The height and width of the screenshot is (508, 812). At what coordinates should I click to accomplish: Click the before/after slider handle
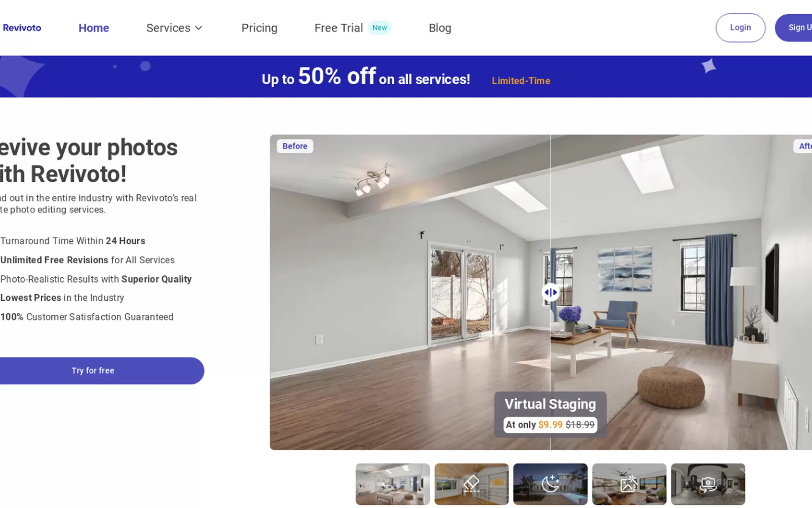[550, 292]
